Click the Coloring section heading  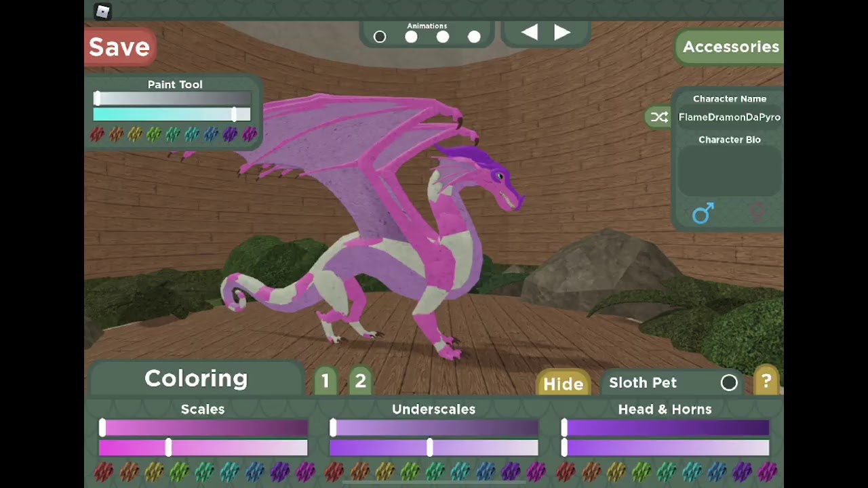pyautogui.click(x=196, y=378)
